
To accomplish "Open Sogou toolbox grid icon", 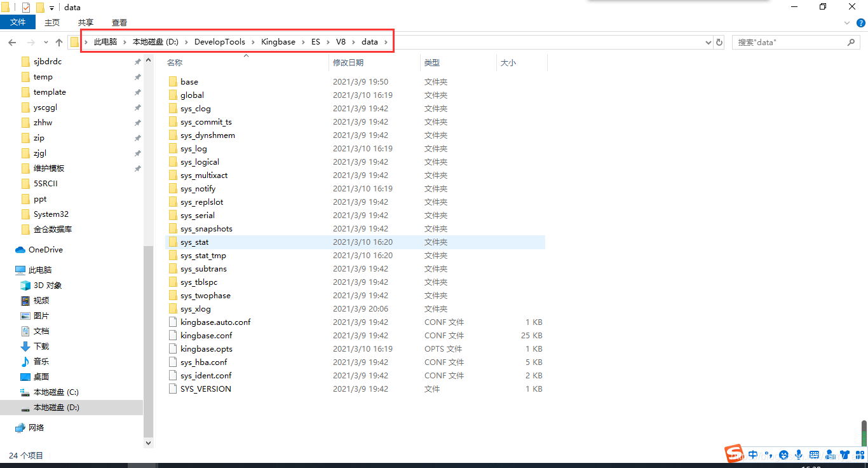I will coord(859,455).
